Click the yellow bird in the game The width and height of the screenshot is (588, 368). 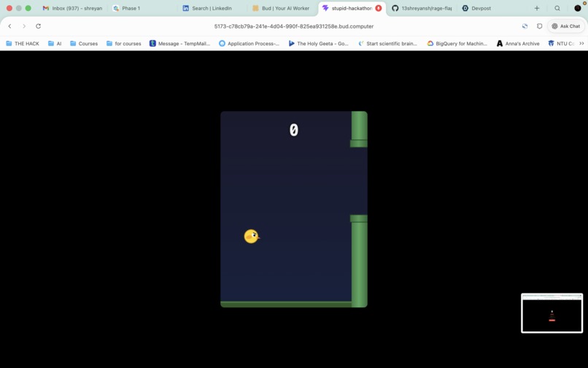(x=251, y=236)
